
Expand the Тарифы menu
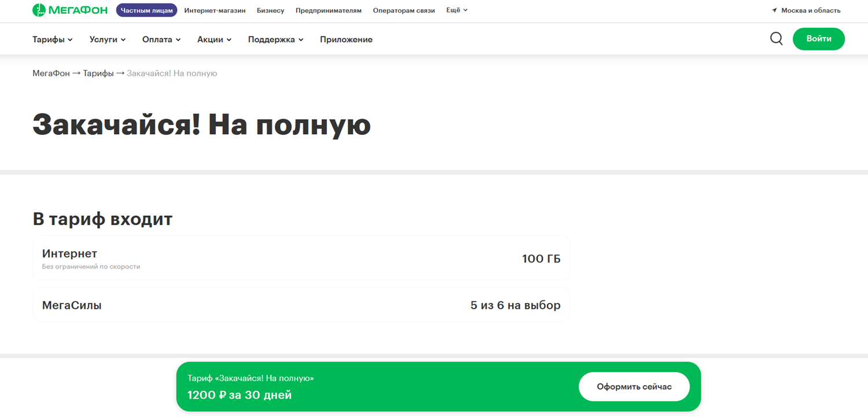point(53,39)
